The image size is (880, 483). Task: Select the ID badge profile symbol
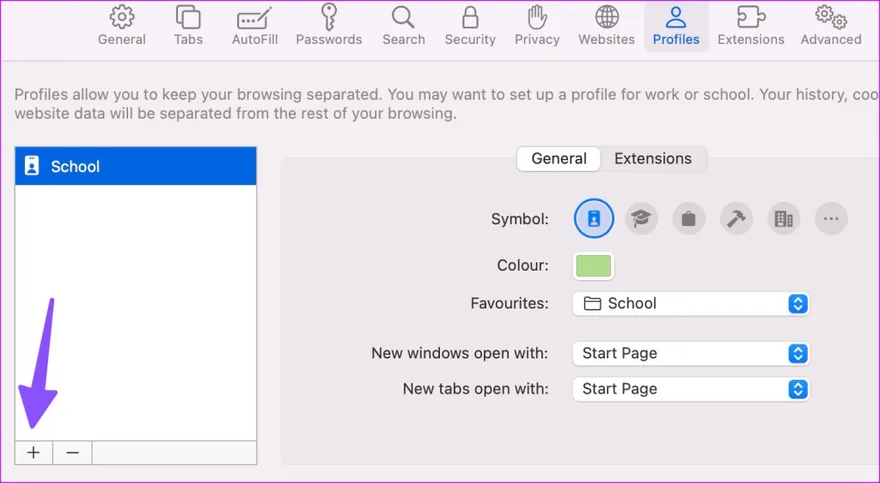coord(594,219)
